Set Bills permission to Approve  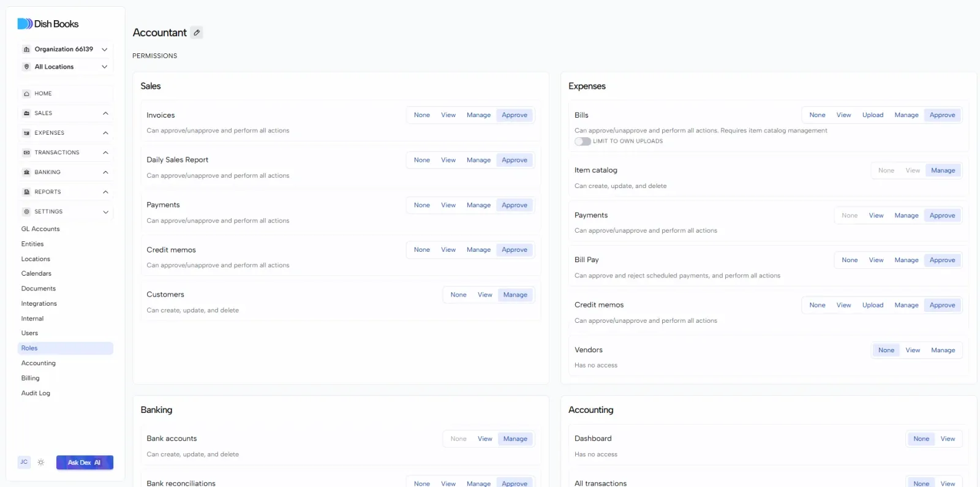pyautogui.click(x=942, y=115)
